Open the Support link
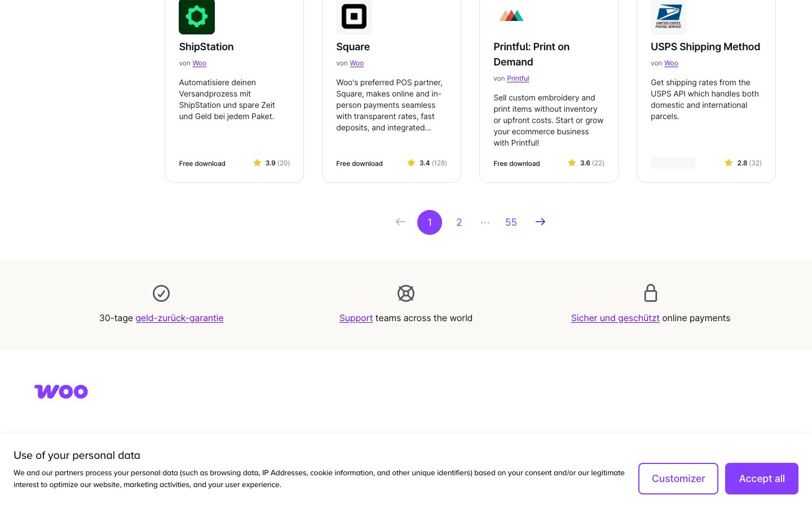 point(356,318)
